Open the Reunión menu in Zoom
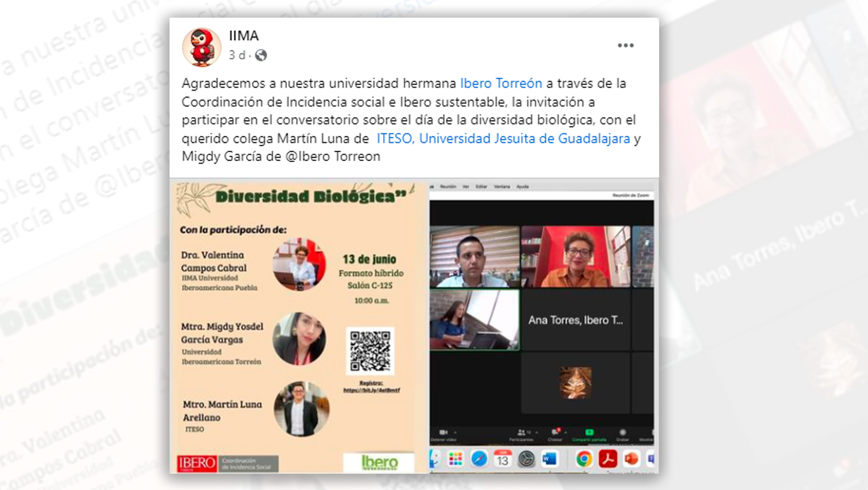868x490 pixels. coord(448,186)
